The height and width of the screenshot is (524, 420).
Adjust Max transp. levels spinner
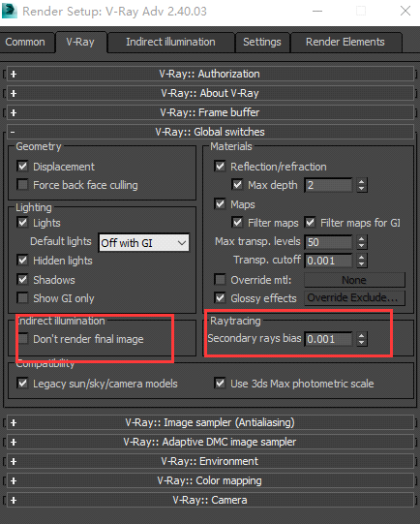click(x=362, y=242)
